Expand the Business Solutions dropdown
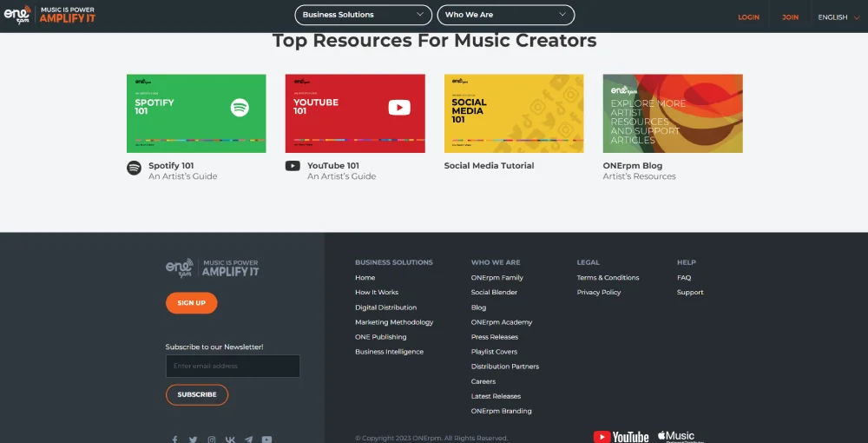The image size is (868, 443). (x=363, y=15)
